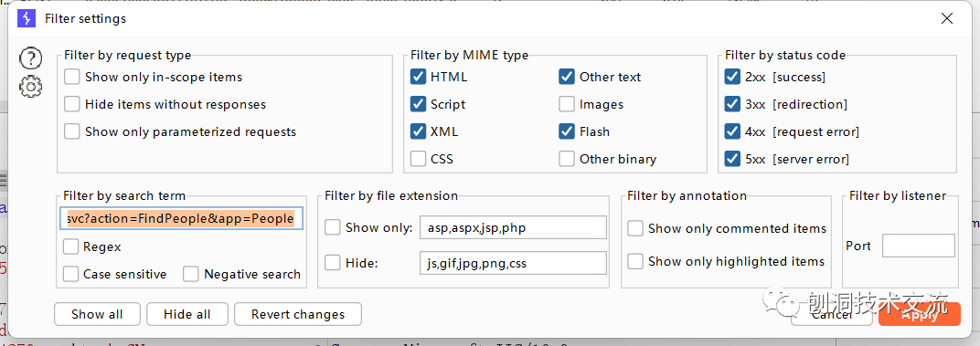The height and width of the screenshot is (346, 980).
Task: Enable the Regex search option
Action: 70,246
